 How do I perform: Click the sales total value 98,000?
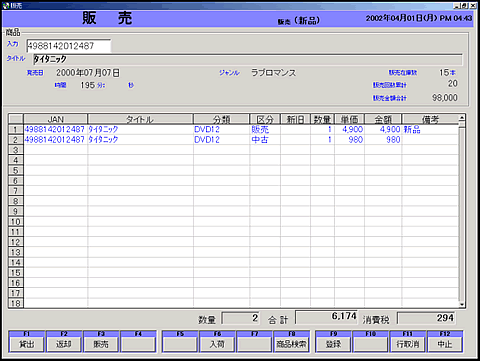tap(445, 98)
